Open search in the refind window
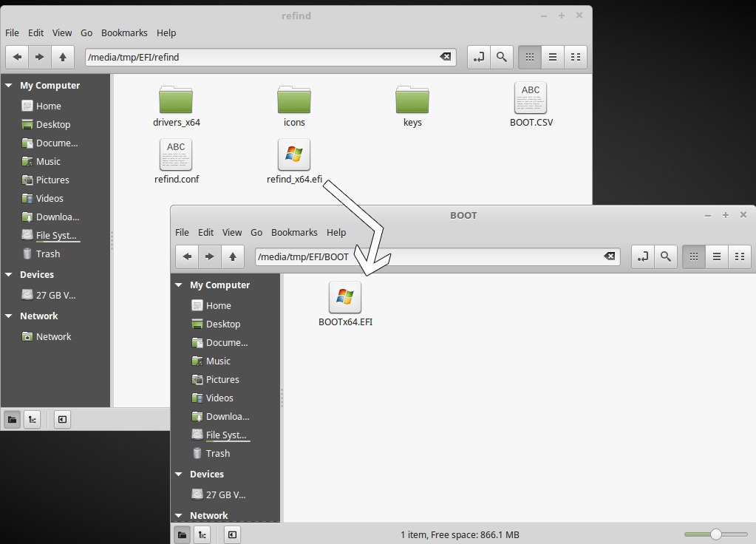 [502, 57]
